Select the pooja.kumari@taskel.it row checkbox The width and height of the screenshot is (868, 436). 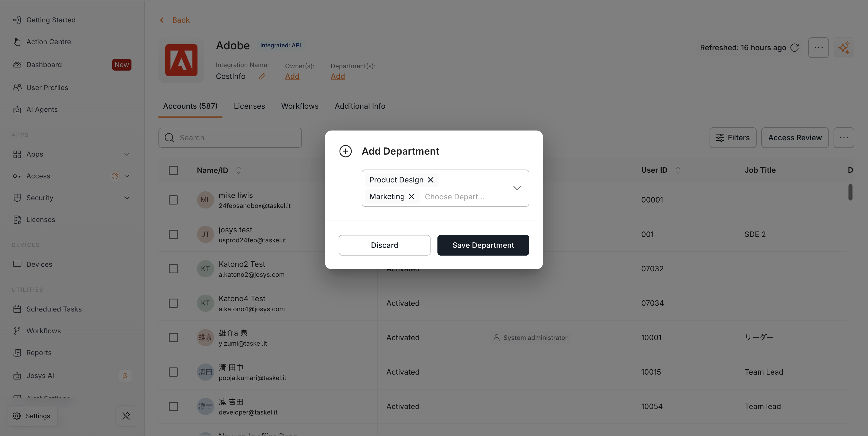coord(173,372)
